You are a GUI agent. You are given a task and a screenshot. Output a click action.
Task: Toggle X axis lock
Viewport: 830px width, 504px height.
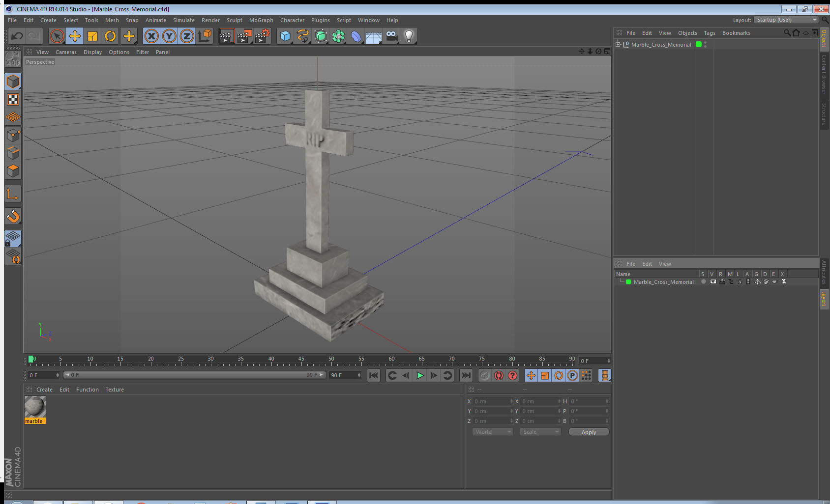pos(151,36)
